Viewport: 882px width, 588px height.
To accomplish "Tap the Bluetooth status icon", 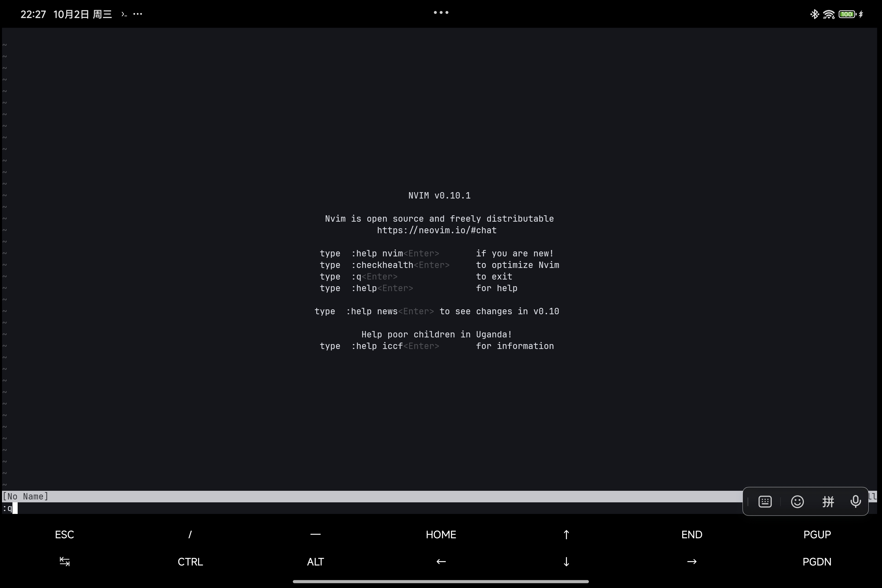I will pos(814,14).
